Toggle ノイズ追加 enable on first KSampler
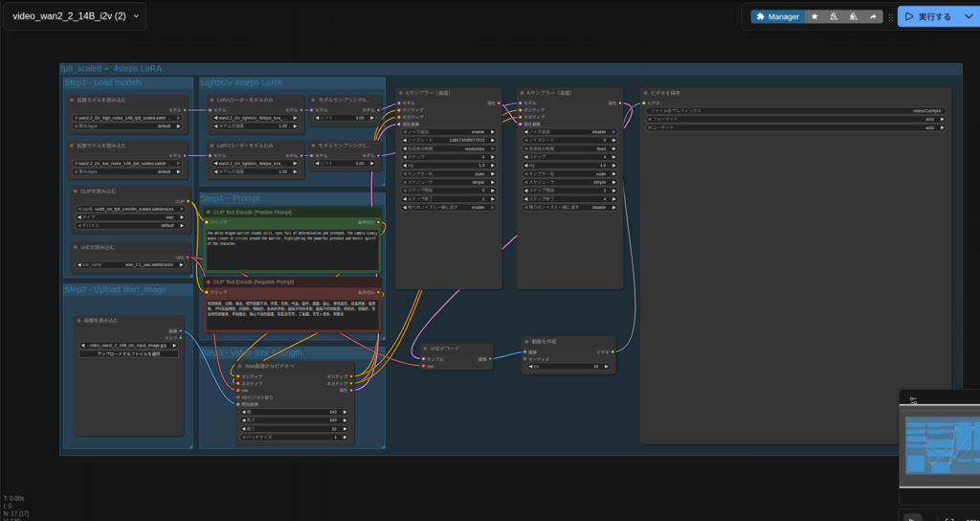 click(448, 131)
